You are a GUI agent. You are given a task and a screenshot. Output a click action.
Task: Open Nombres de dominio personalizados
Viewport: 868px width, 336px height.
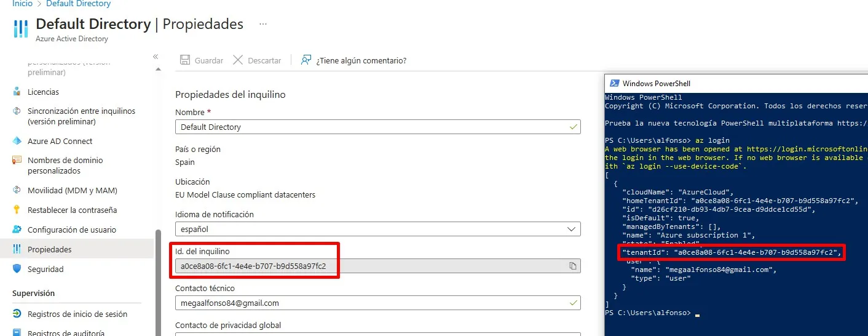click(65, 165)
